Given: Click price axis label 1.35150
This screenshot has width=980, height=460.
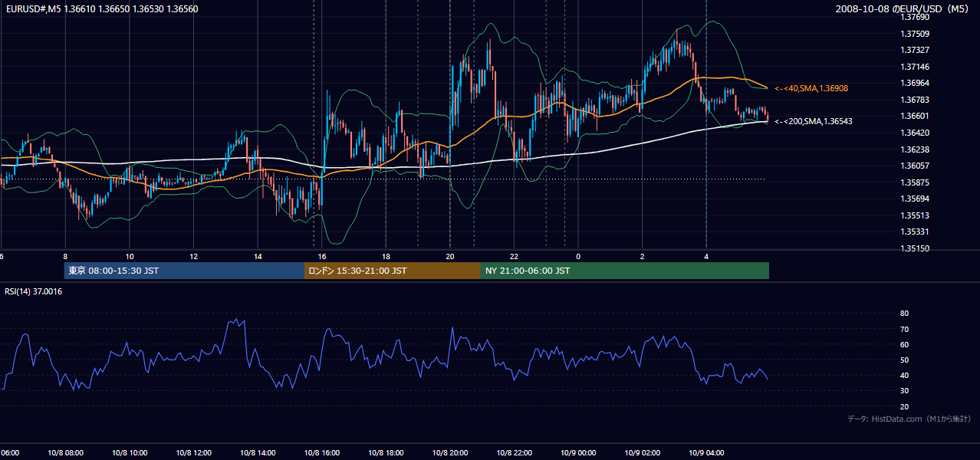Looking at the screenshot, I should click(x=915, y=248).
